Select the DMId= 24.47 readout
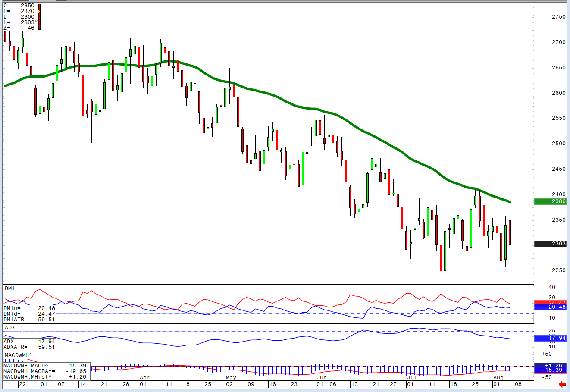The image size is (570, 392). [x=29, y=314]
